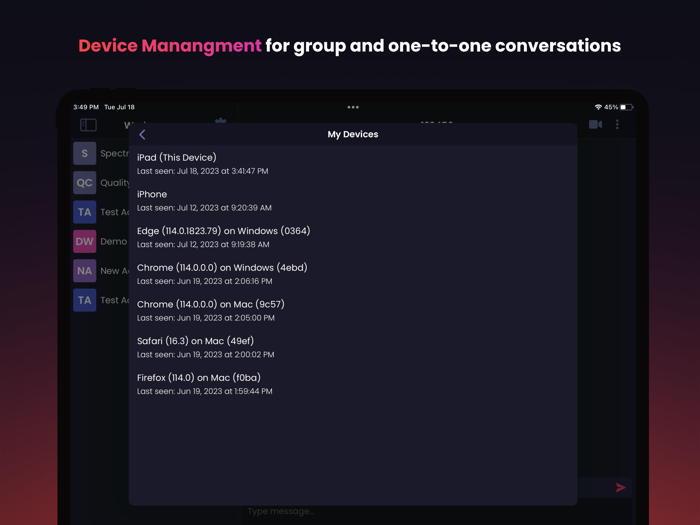This screenshot has height=525, width=700.
Task: Click last seen Jun 19 2:05:00 PM
Action: pos(206,317)
